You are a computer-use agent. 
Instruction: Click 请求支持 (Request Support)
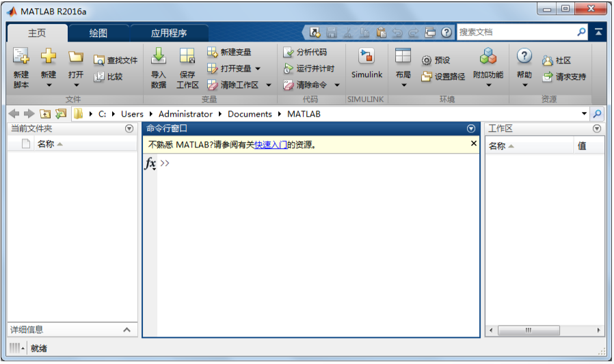[564, 76]
